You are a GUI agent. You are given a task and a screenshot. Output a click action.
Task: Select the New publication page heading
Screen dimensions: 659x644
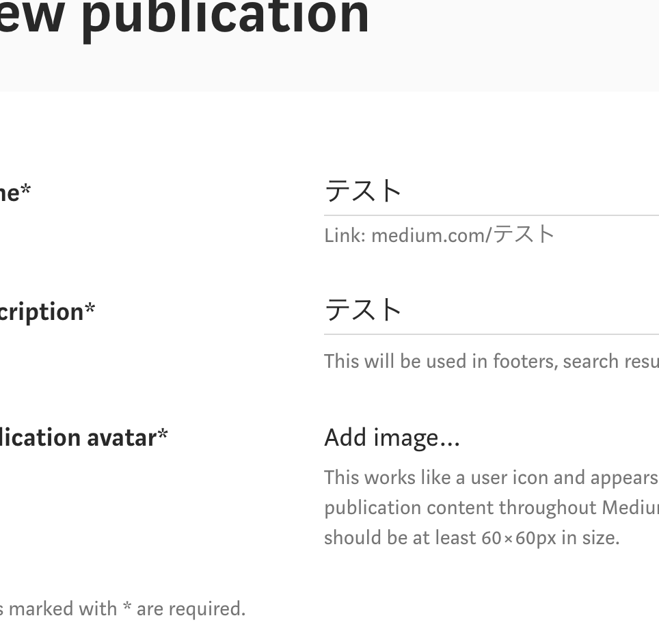coord(184,18)
